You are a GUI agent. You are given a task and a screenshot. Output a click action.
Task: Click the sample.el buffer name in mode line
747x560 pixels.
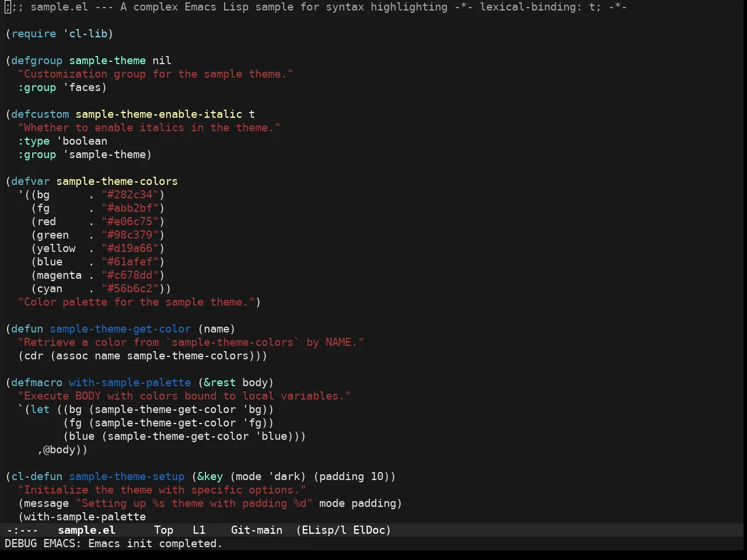click(x=86, y=530)
